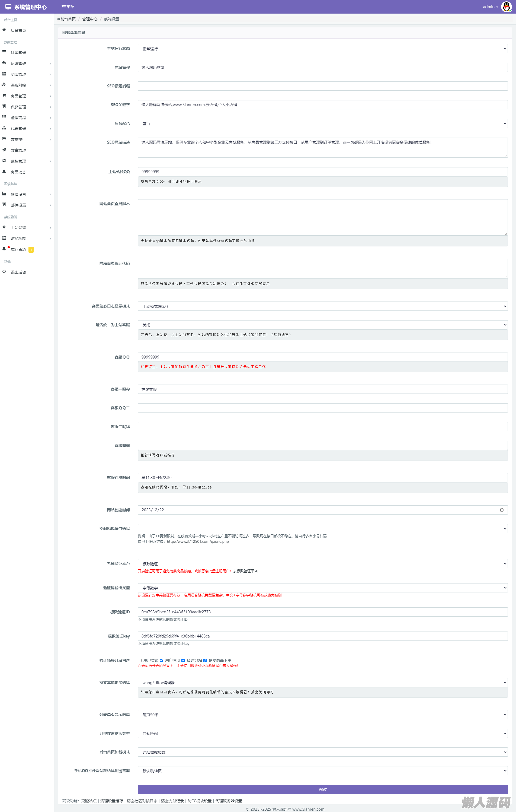This screenshot has width=516, height=812.
Task: Open the 列表单页显示数量 dropdown
Action: click(x=323, y=715)
